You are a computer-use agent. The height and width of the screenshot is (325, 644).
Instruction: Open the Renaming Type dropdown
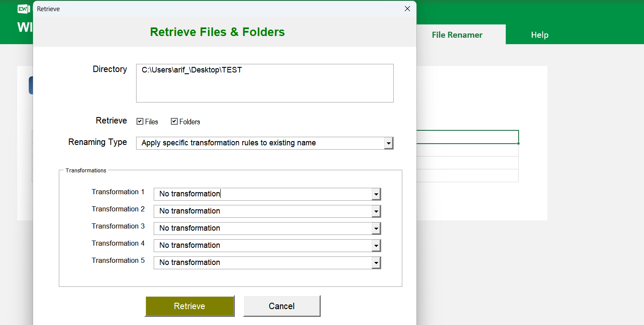tap(389, 143)
